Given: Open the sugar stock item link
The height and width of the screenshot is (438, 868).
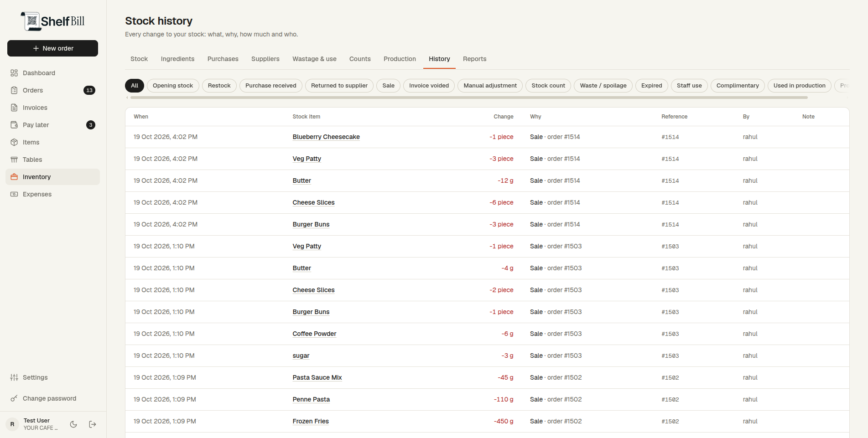Looking at the screenshot, I should click(x=301, y=356).
